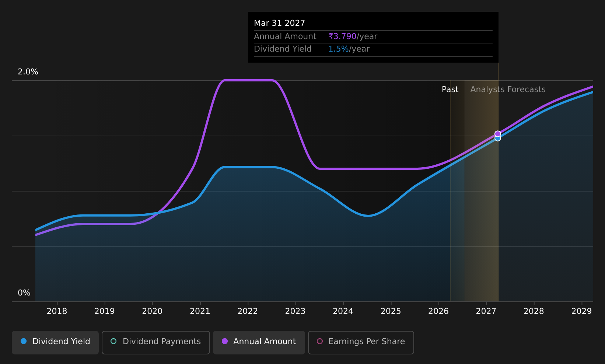Enable the Dividend Payments series
The width and height of the screenshot is (605, 364).
[156, 342]
